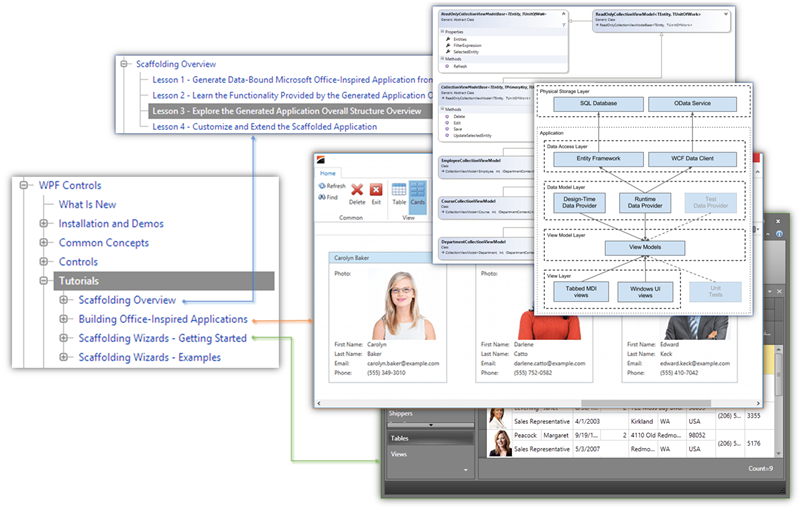
Task: Open Lesson 4 Customize and Extend link
Action: pos(264,126)
